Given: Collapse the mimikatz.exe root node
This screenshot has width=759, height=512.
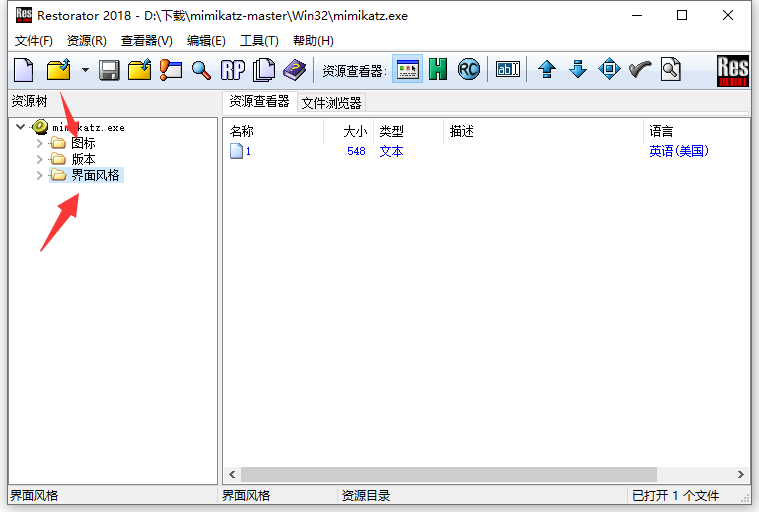Looking at the screenshot, I should (20, 127).
